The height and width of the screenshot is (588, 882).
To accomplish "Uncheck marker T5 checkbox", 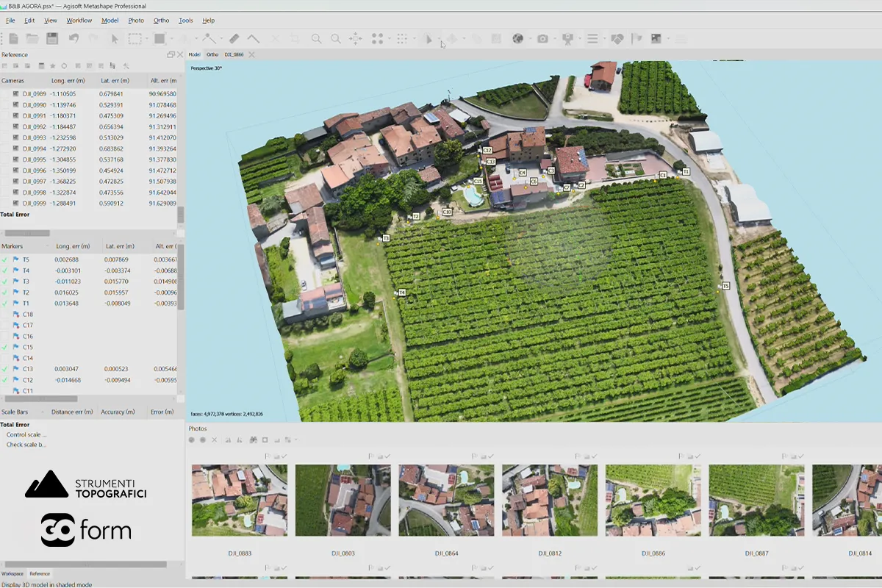I will coord(5,259).
